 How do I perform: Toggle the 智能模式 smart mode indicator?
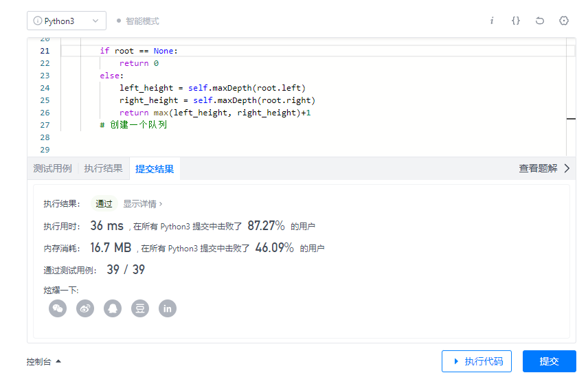coord(137,21)
